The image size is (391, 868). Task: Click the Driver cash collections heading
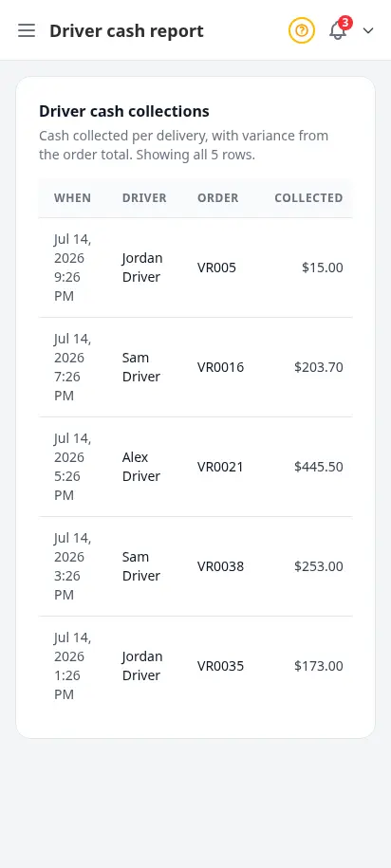point(124,111)
